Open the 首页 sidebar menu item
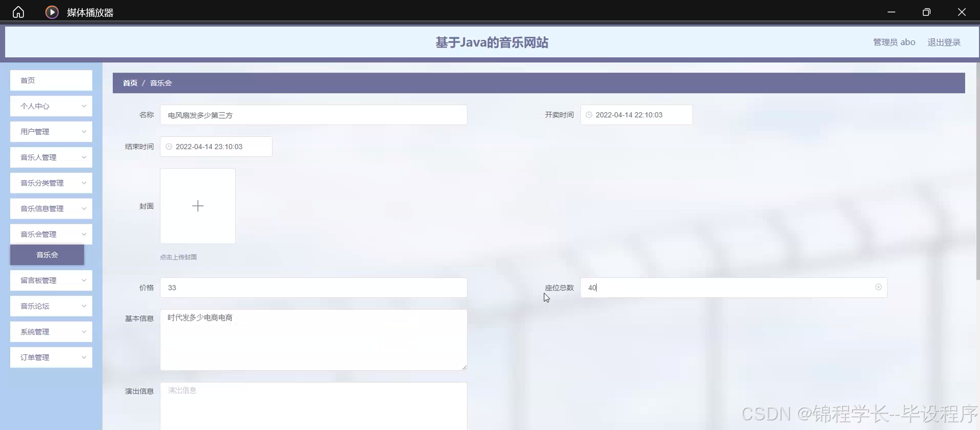Viewport: 980px width, 430px height. point(51,80)
